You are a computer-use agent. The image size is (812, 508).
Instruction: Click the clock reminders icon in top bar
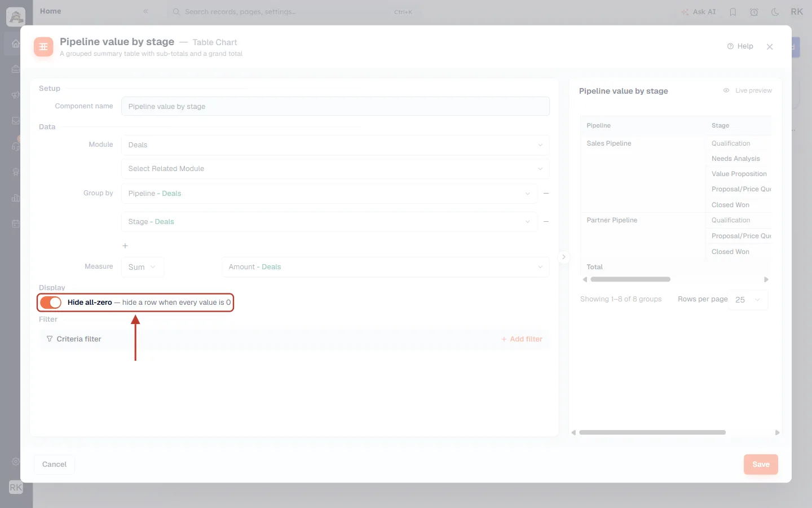pyautogui.click(x=754, y=12)
